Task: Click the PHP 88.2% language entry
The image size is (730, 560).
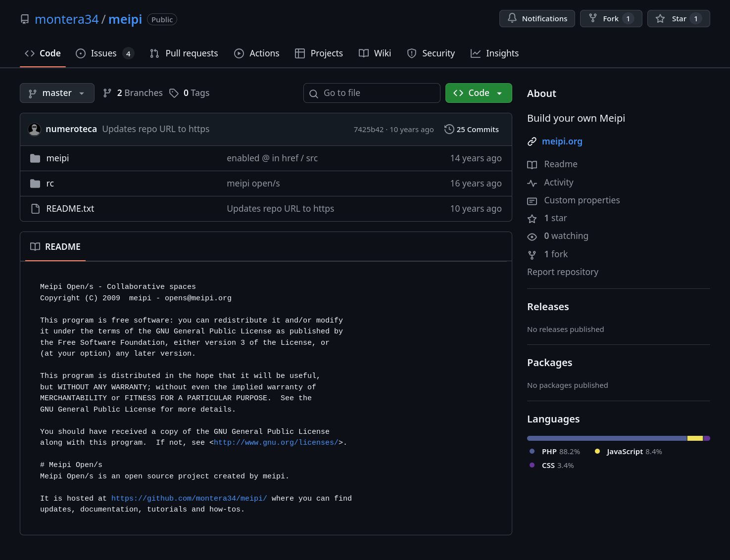Action: (555, 452)
